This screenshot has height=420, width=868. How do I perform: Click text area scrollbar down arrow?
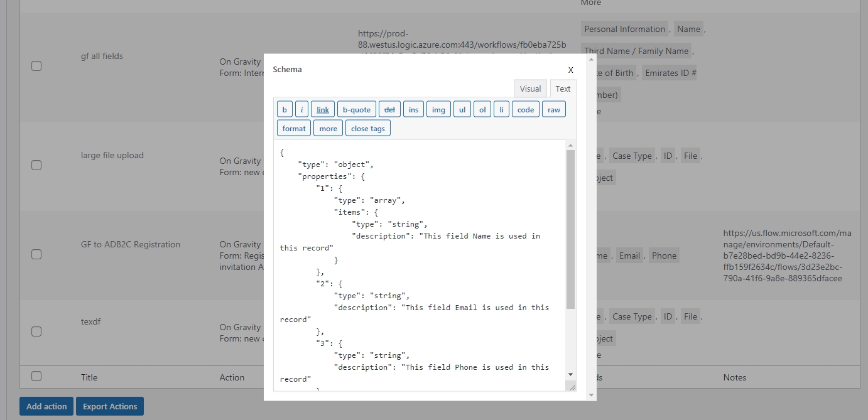[570, 374]
